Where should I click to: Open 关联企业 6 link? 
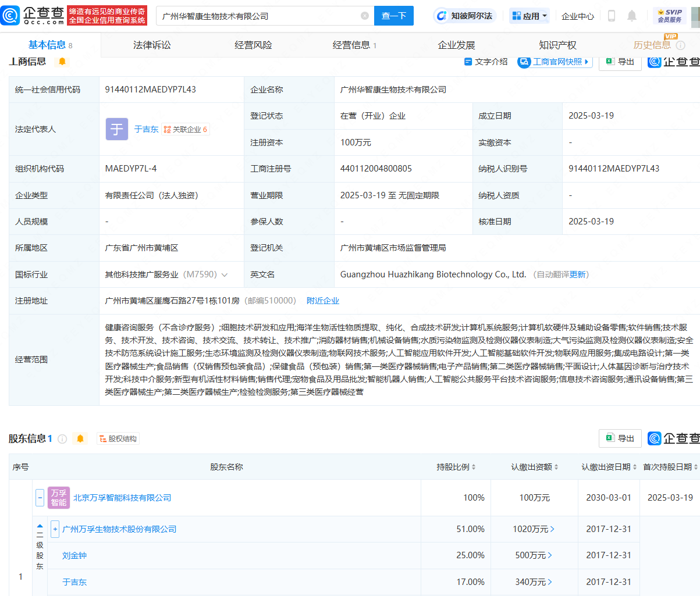pos(185,129)
